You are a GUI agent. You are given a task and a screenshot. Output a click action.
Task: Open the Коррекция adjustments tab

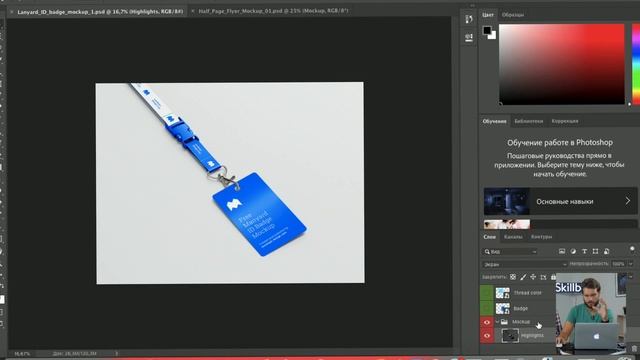click(x=565, y=121)
